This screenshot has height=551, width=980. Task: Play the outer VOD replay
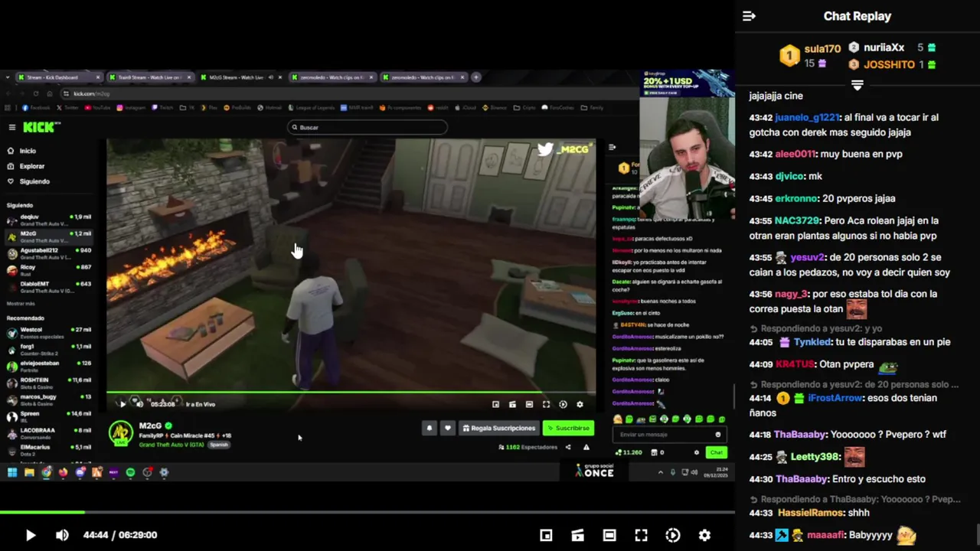coord(30,535)
